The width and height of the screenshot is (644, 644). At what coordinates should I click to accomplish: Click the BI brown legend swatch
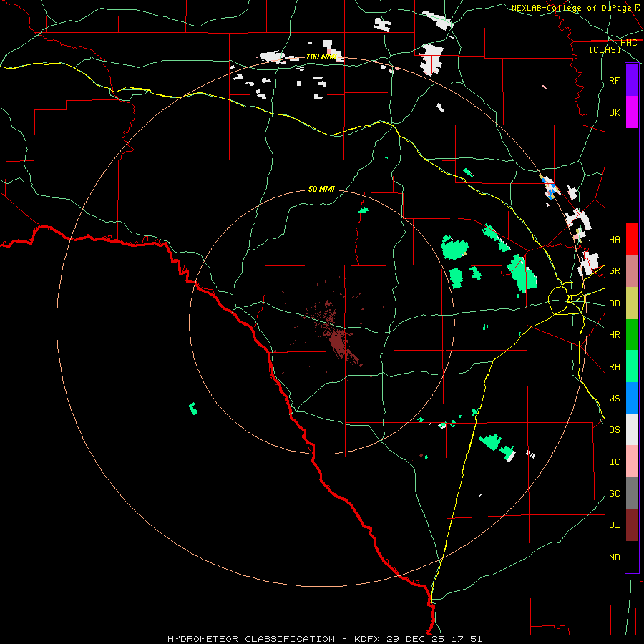pos(632,525)
